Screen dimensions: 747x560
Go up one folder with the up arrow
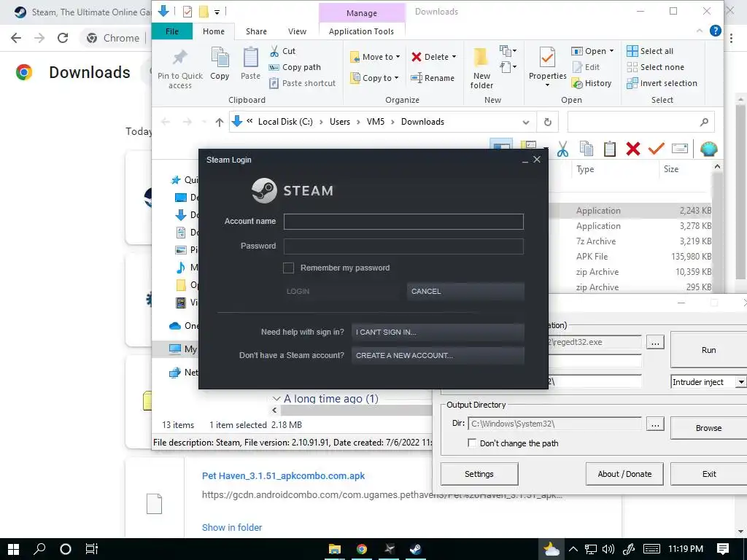coord(219,122)
